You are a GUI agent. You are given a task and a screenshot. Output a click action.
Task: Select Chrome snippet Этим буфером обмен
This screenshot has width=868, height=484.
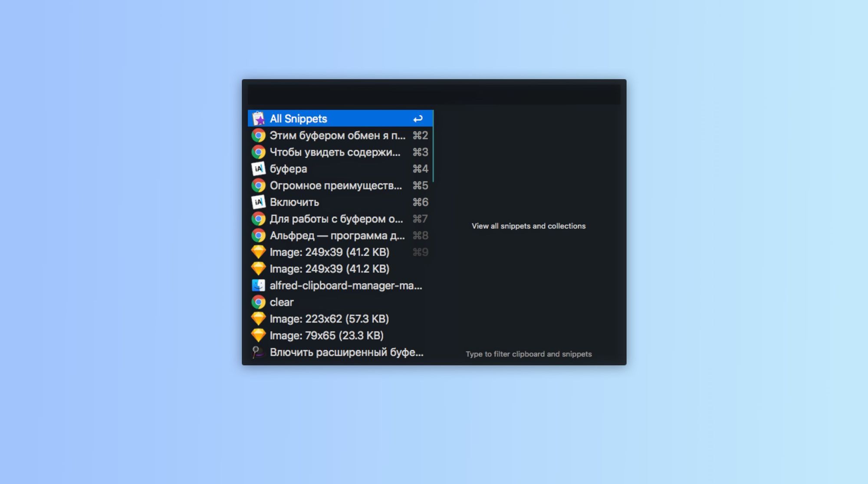338,135
